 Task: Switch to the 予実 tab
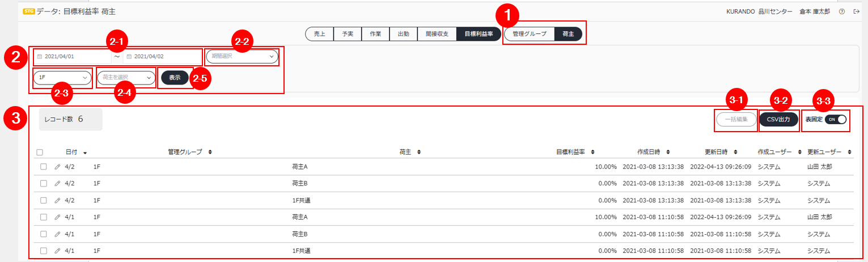[348, 34]
